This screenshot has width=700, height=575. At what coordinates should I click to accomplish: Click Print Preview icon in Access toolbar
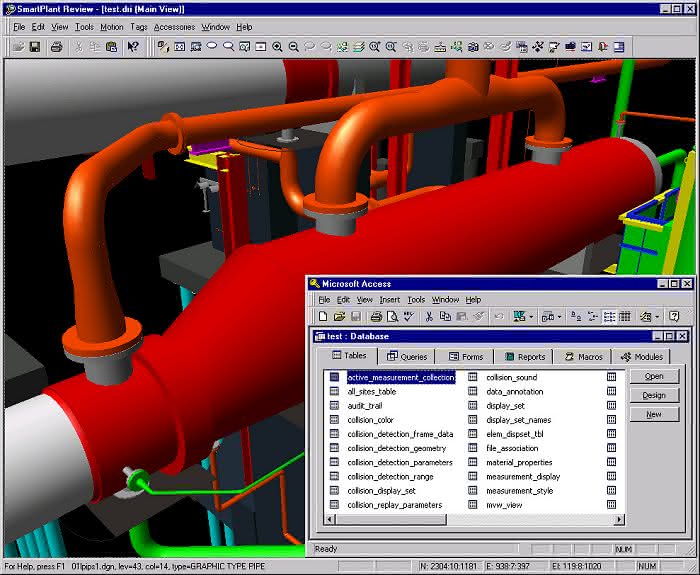[392, 317]
